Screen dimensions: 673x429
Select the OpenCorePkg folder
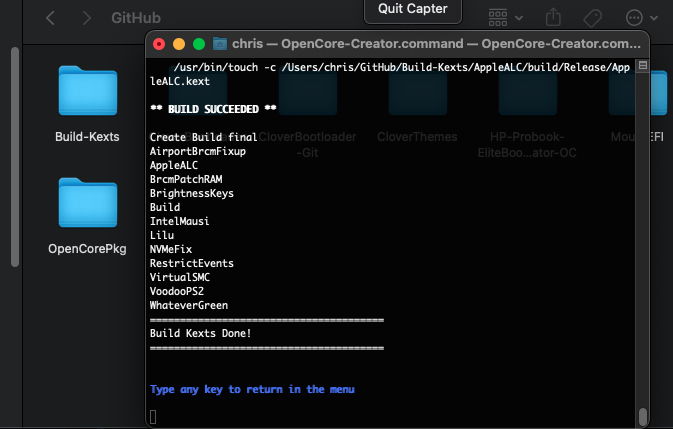(88, 202)
